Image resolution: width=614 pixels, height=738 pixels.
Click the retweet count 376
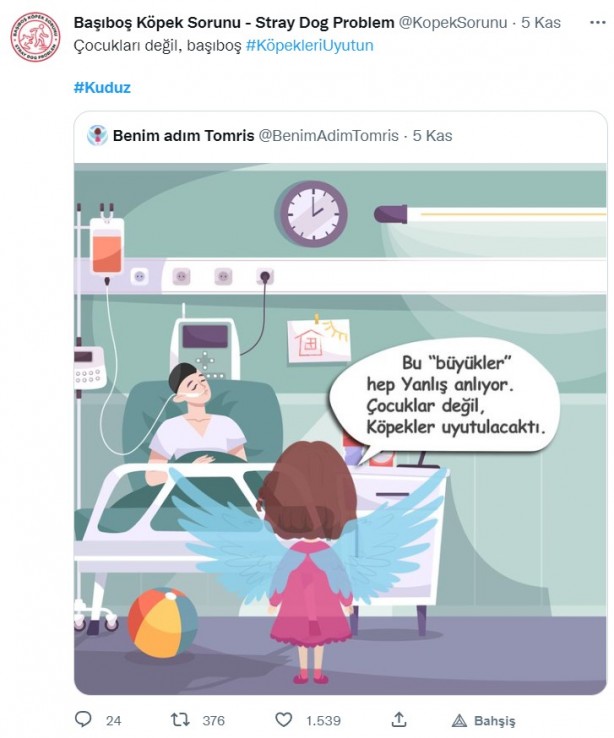pyautogui.click(x=213, y=720)
